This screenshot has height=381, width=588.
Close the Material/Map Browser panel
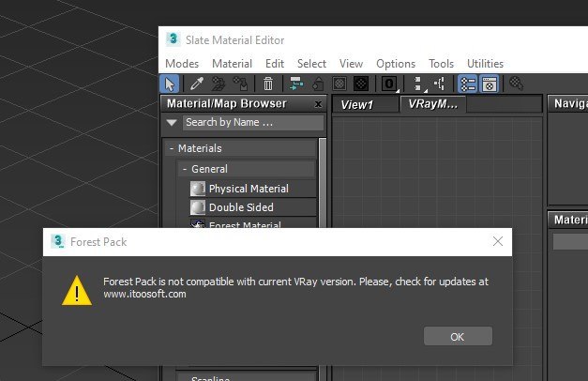(x=318, y=104)
